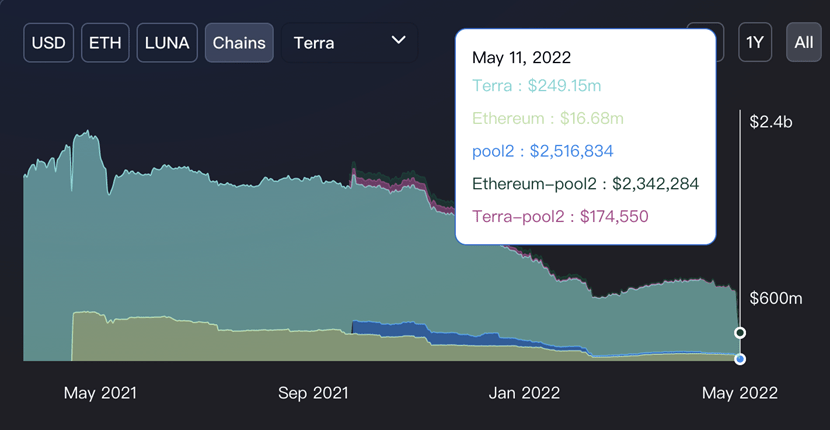Toggle the LUNA denomination button

click(167, 43)
